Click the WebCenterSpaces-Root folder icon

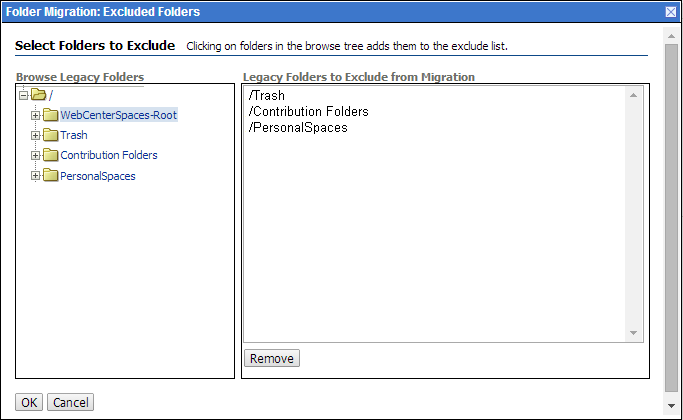tap(51, 115)
